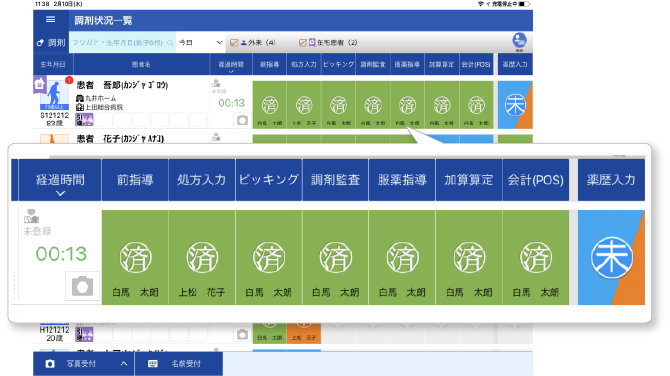Click the elderly walking patient avatar
The width and height of the screenshot is (670, 376).
[x=54, y=94]
